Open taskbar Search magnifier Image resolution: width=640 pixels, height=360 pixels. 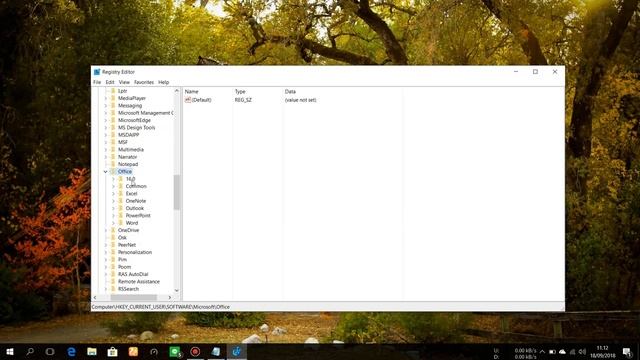point(30,351)
